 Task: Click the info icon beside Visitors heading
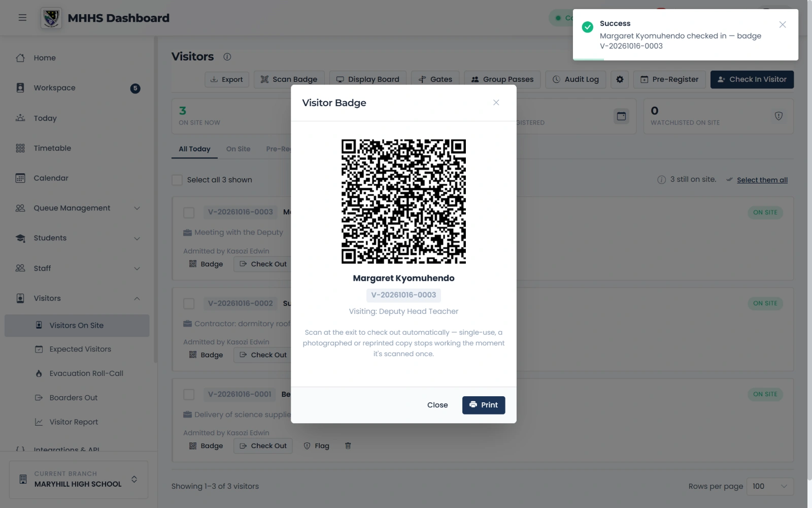[227, 57]
